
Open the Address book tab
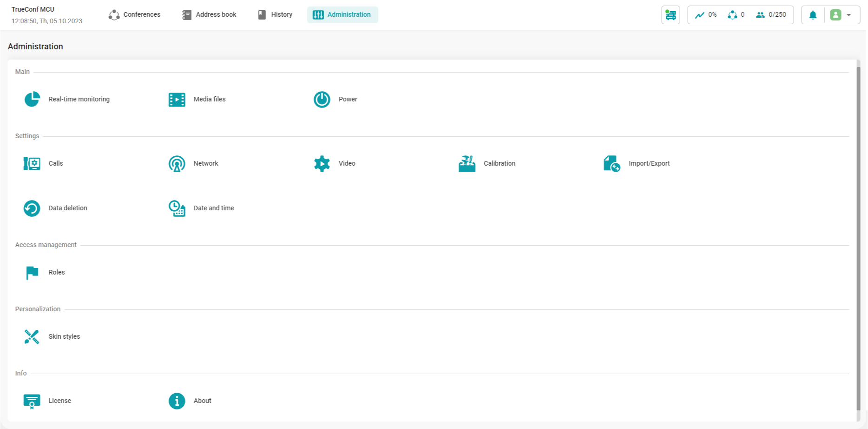209,15
